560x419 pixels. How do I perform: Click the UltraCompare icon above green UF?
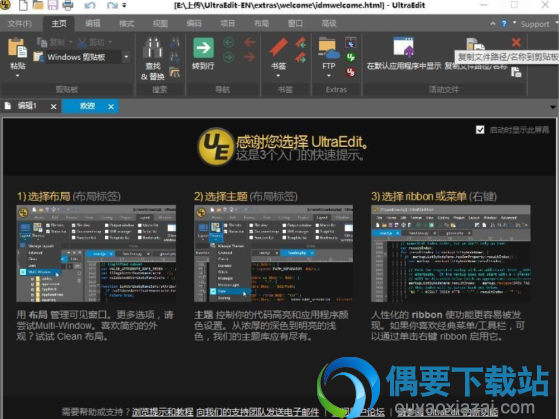tap(350, 43)
